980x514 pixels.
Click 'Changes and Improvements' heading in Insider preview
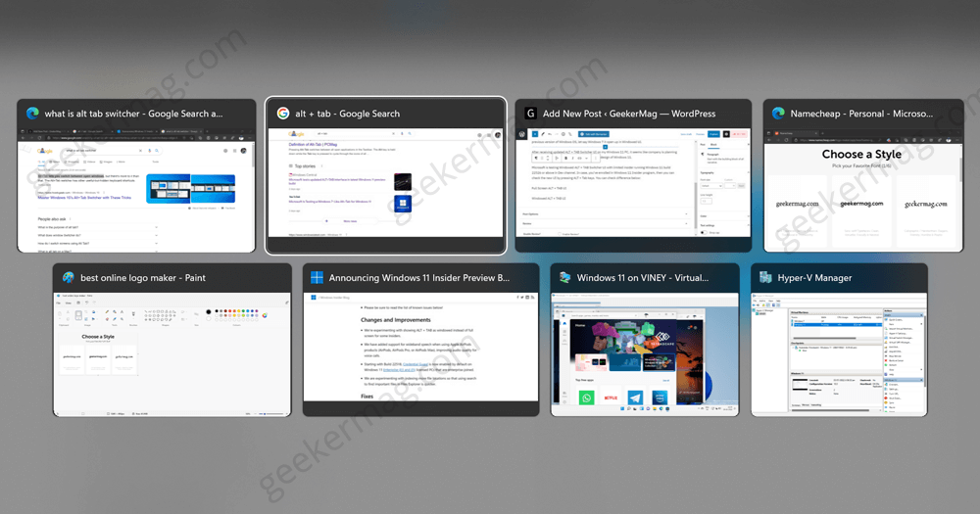point(396,320)
